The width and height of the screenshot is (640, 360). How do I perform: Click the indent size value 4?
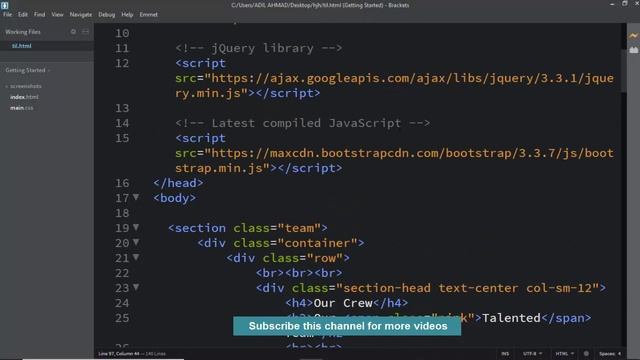click(619, 354)
